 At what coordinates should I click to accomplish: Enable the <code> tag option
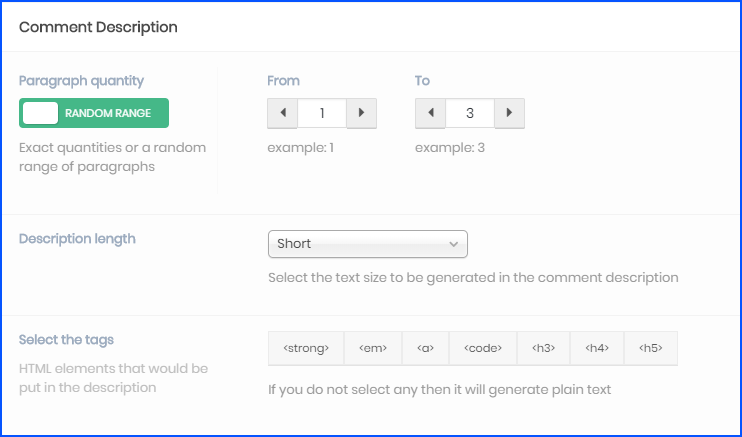click(482, 348)
